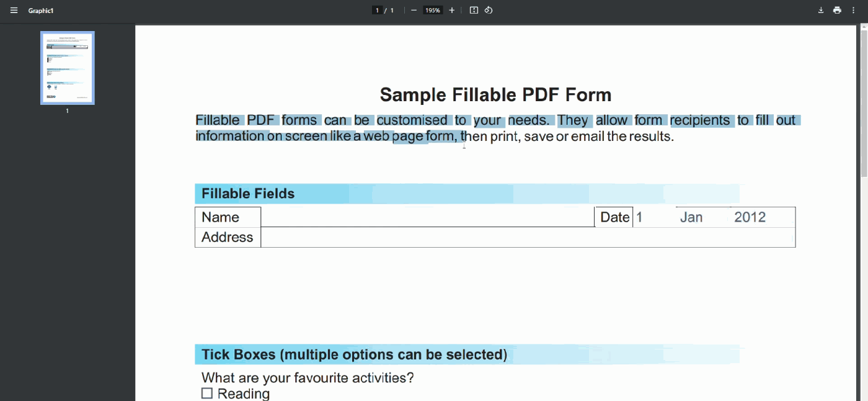Screen dimensions: 868x401
Task: Click the Graphic1 document title
Action: pyautogui.click(x=40, y=10)
